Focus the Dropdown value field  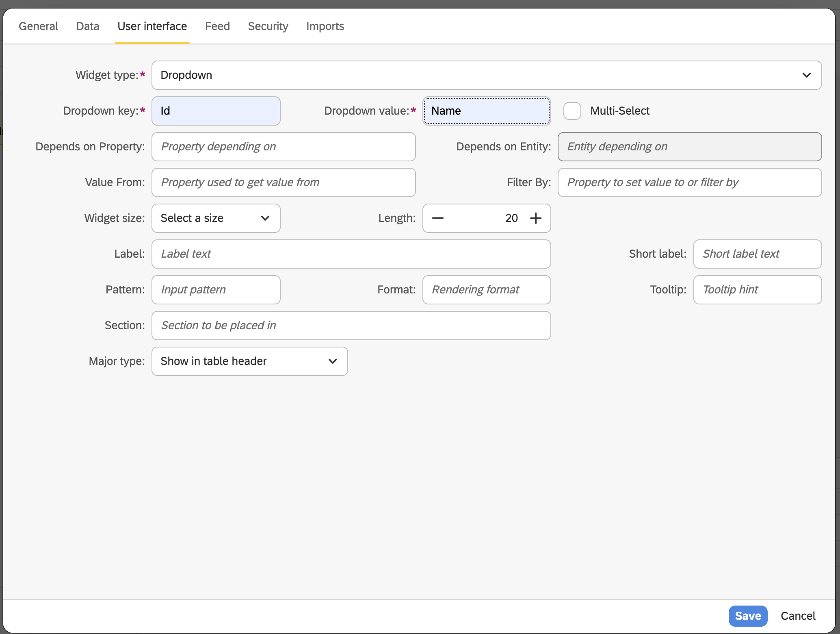click(487, 111)
